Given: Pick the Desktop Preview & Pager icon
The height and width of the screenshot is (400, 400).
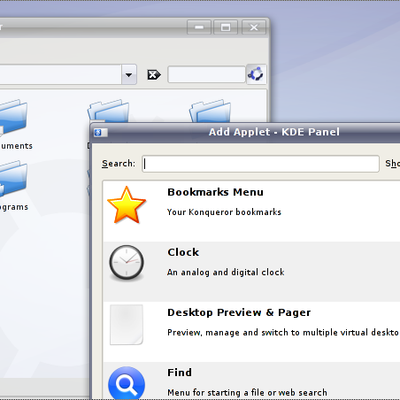Looking at the screenshot, I should point(126,324).
